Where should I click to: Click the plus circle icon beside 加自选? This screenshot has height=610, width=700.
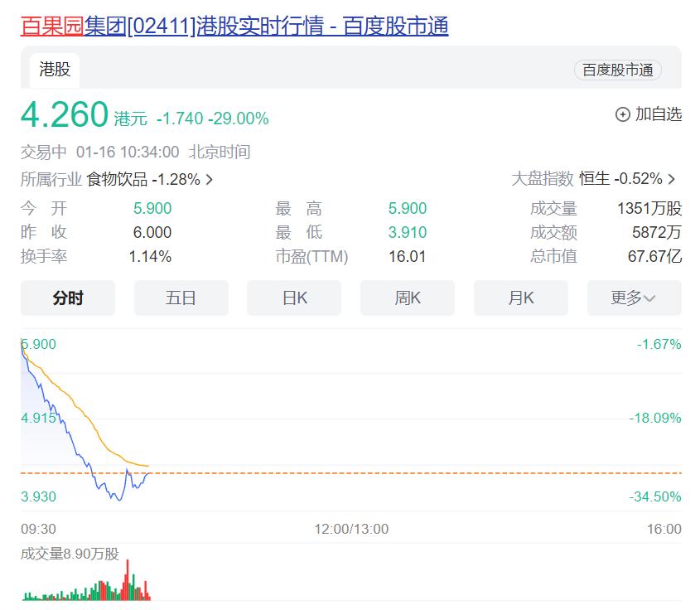[x=622, y=114]
